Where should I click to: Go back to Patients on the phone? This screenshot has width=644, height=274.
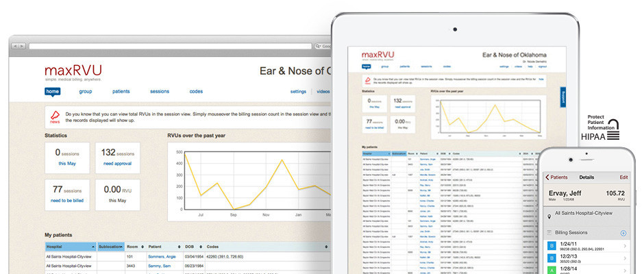click(556, 177)
